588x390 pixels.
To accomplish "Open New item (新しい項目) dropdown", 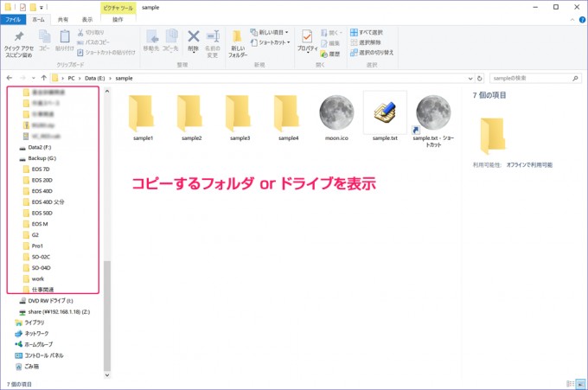I will tap(269, 32).
